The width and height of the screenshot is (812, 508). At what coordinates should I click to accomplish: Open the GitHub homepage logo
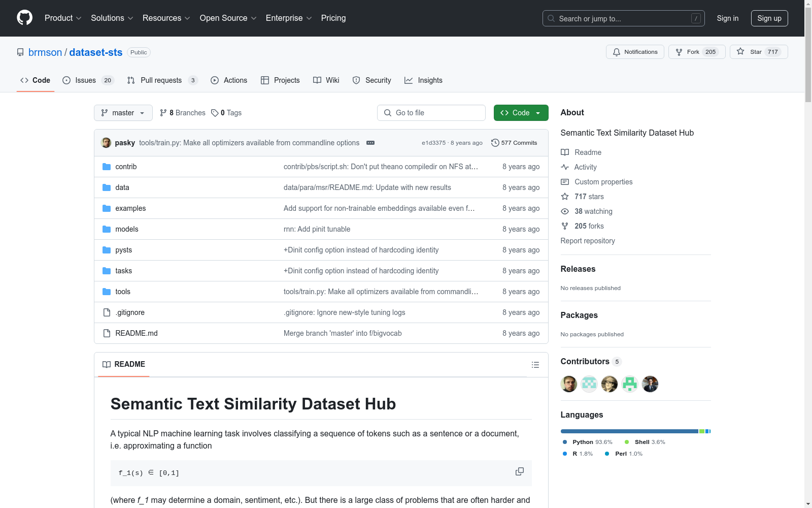(x=24, y=18)
